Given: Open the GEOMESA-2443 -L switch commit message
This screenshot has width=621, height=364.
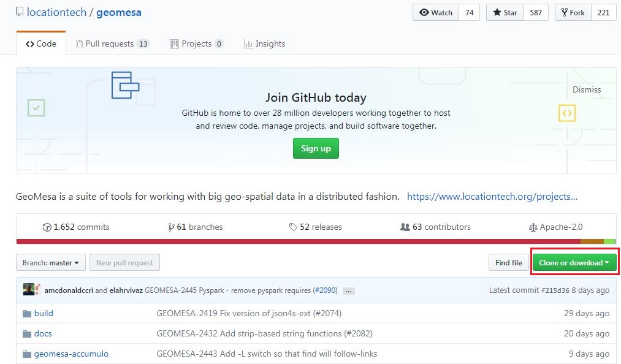Looking at the screenshot, I should 267,354.
